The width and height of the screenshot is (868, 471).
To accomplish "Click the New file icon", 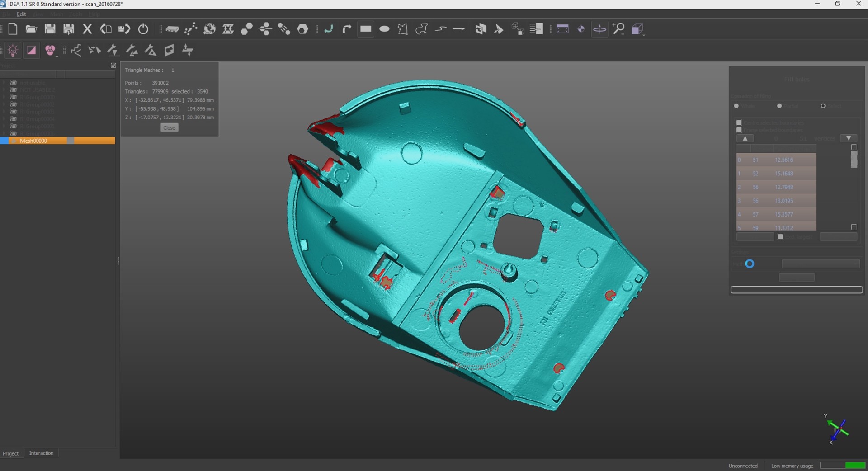I will click(13, 29).
